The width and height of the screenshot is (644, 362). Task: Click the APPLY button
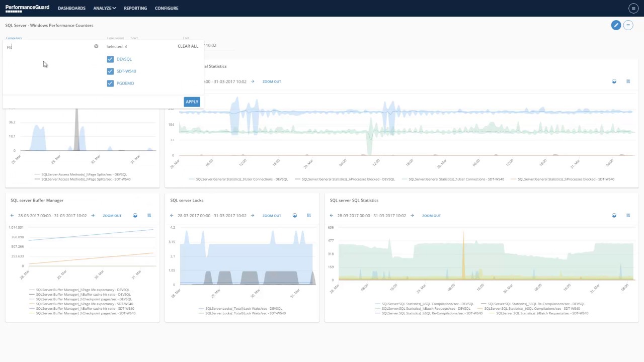(x=192, y=102)
